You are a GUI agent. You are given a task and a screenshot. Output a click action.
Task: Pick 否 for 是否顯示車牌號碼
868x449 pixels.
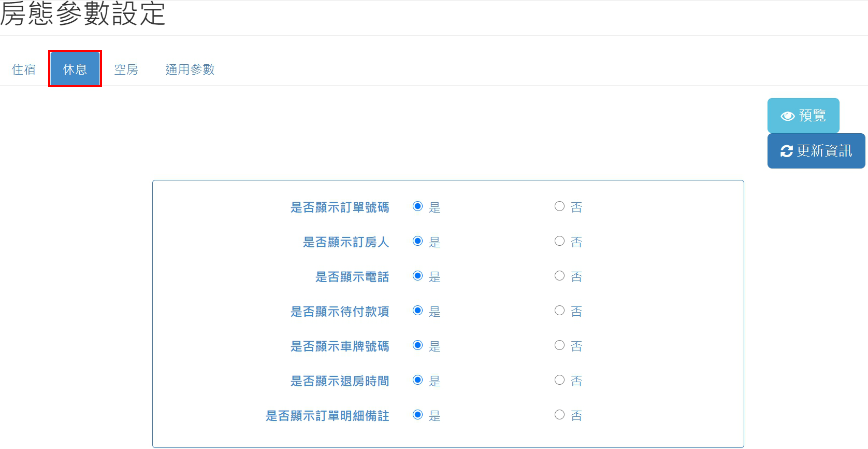[x=559, y=345]
